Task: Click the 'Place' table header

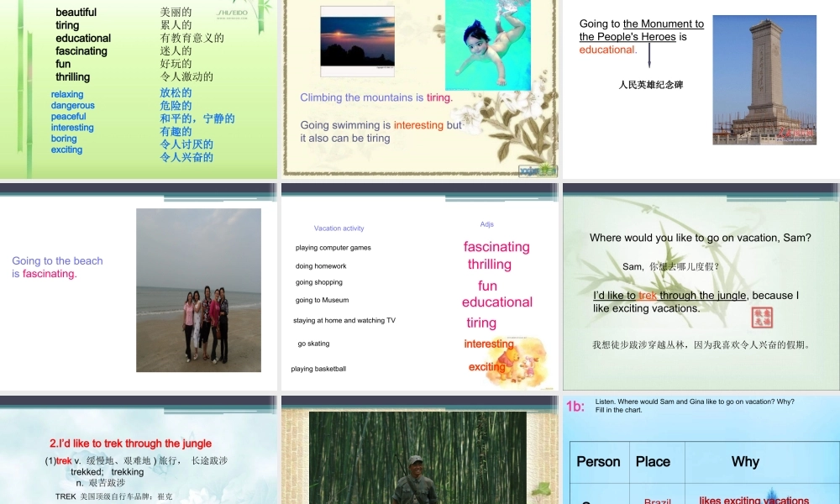Action: 653,462
